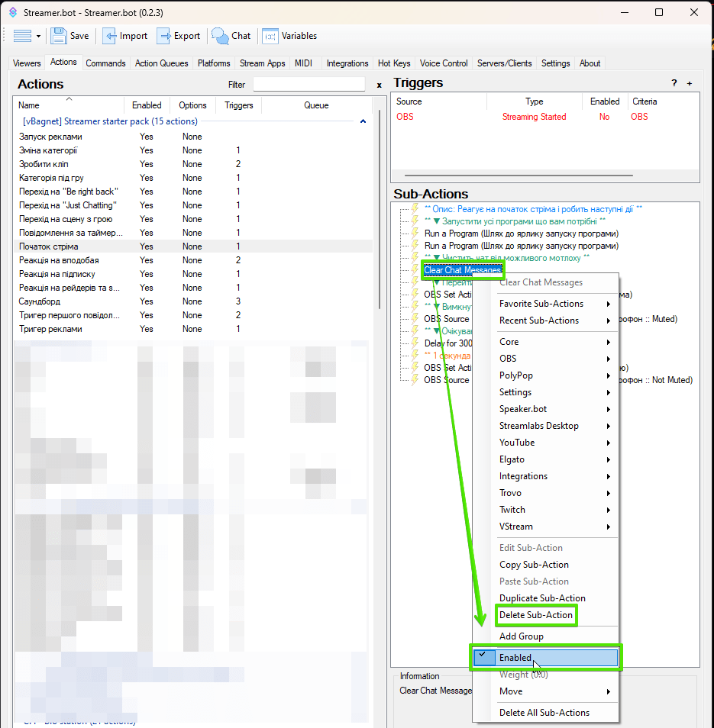Expand the Twitch submenu
The image size is (714, 728).
point(554,510)
